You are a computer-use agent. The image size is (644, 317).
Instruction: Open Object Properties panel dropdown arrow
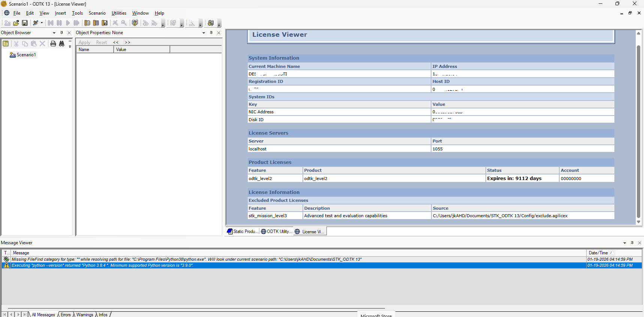tap(204, 33)
